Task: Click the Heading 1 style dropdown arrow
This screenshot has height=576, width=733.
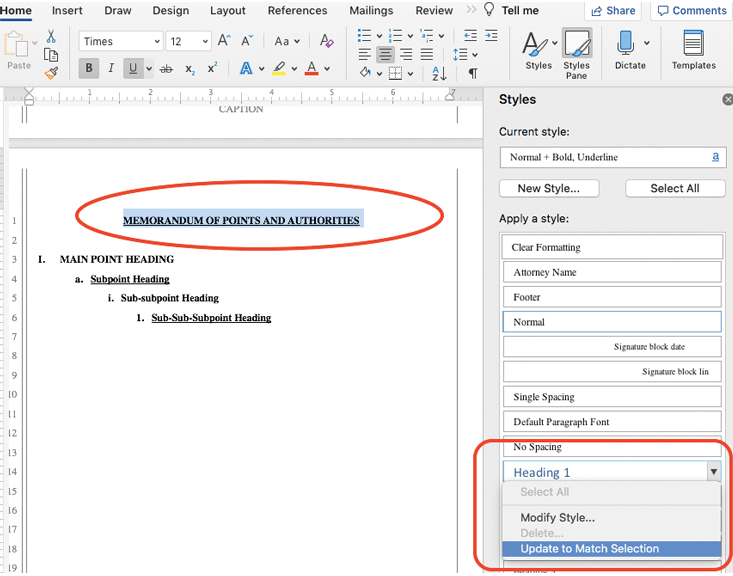Action: (x=713, y=472)
